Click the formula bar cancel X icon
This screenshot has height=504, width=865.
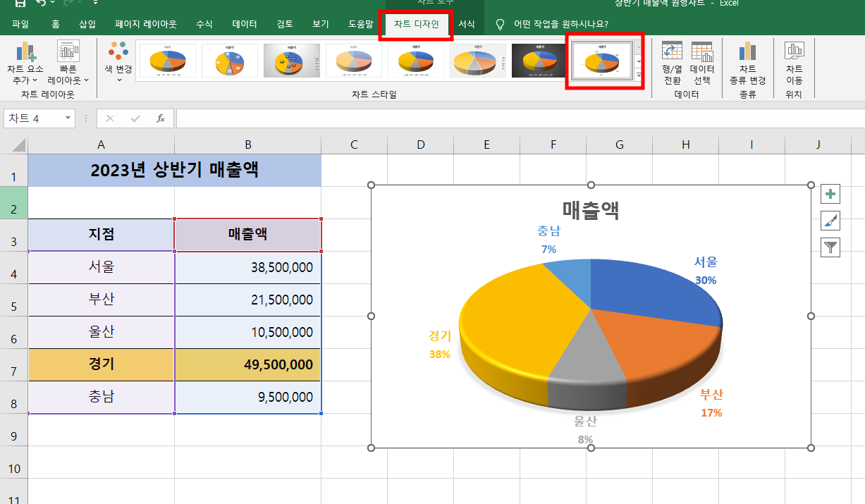pyautogui.click(x=109, y=118)
